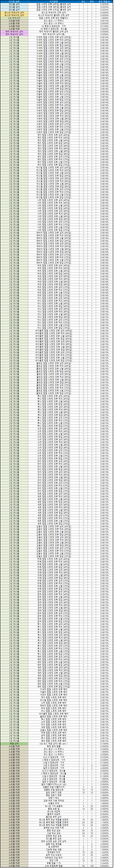114x868 pixels.
Task: Select the 힙합 스트릿 크루 [C타입] 풀세트 상자 row
Action: 57,10
